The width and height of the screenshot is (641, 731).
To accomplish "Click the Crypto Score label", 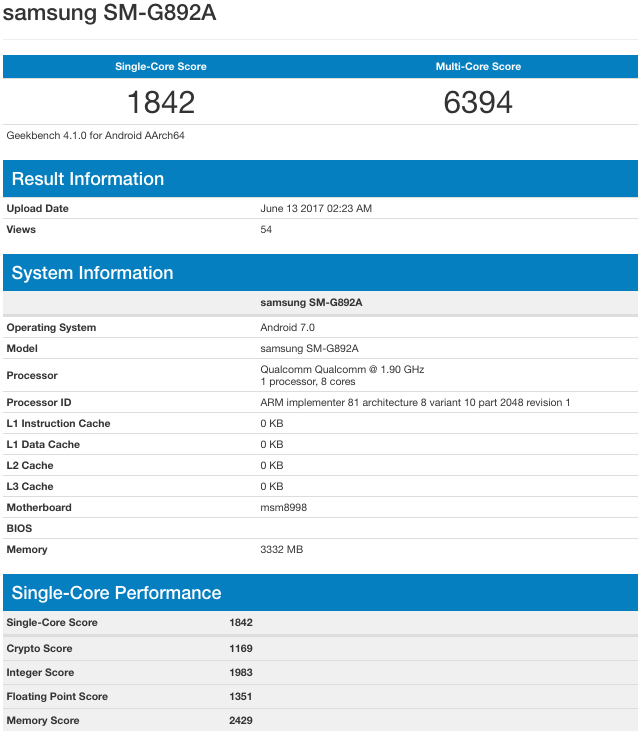I will click(x=39, y=648).
